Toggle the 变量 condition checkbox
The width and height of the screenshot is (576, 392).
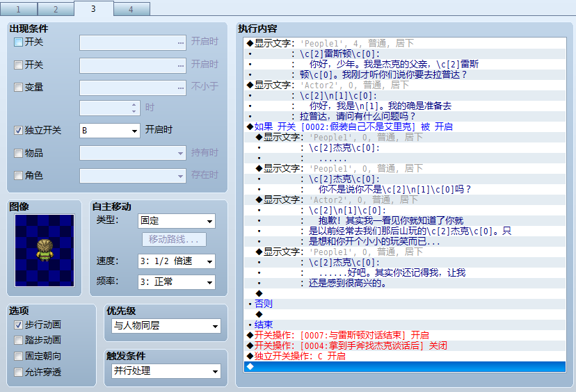(x=18, y=88)
